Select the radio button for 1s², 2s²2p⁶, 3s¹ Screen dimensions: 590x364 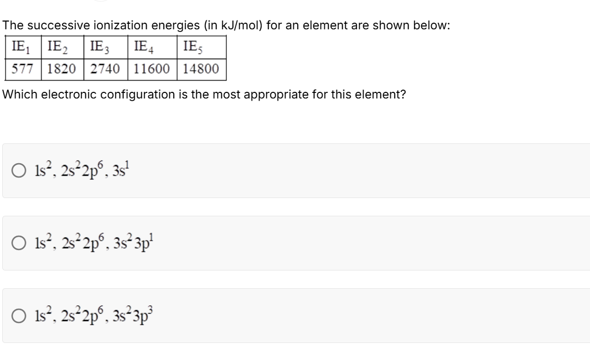pyautogui.click(x=18, y=170)
